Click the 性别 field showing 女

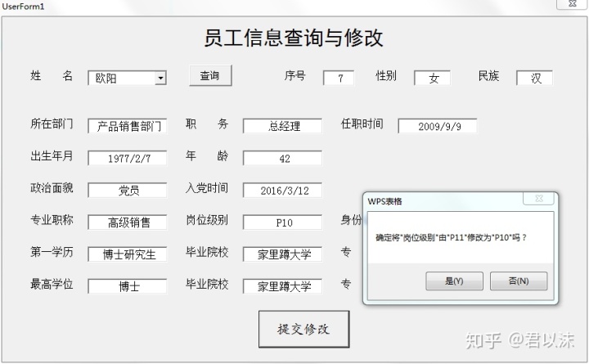click(432, 78)
